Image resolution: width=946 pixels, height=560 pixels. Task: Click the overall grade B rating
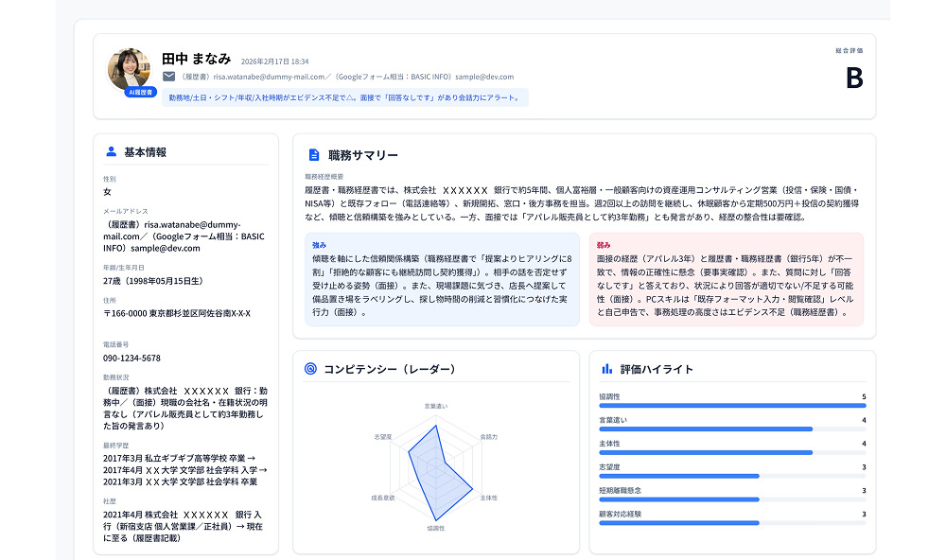(853, 79)
